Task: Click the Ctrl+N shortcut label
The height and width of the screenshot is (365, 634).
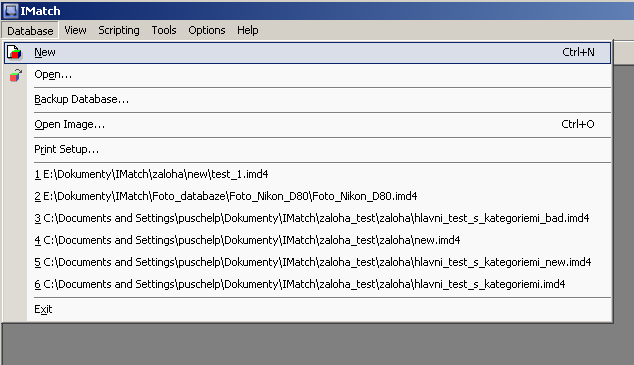Action: click(x=578, y=53)
